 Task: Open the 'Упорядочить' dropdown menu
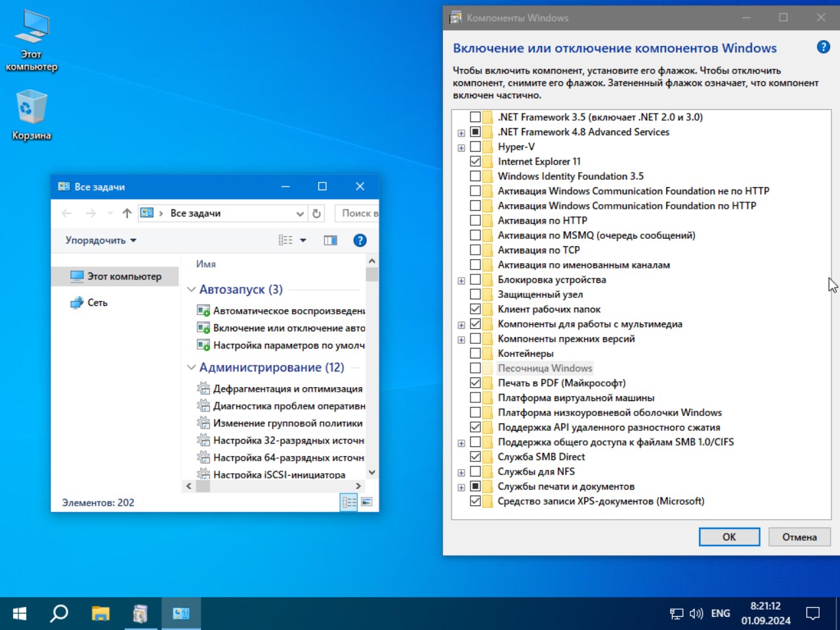pyautogui.click(x=100, y=240)
